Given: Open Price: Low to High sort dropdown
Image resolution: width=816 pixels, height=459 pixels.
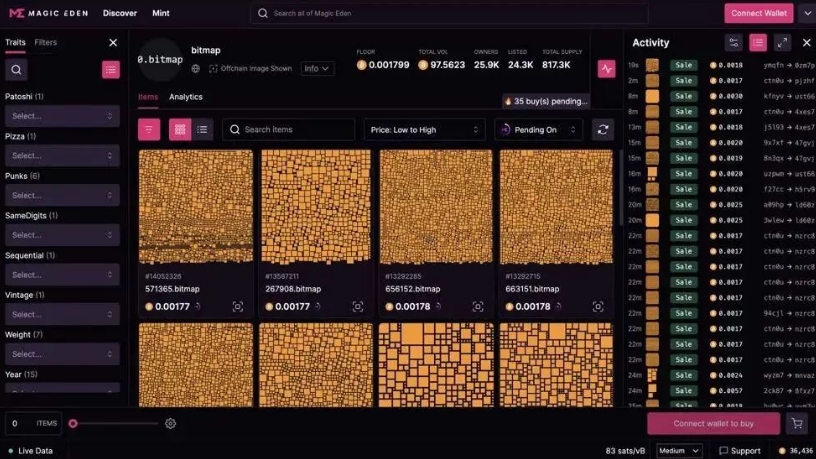Looking at the screenshot, I should click(424, 130).
